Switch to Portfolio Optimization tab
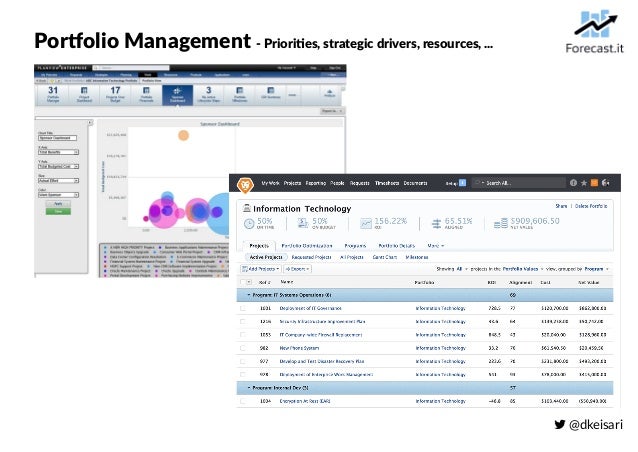 tap(307, 246)
